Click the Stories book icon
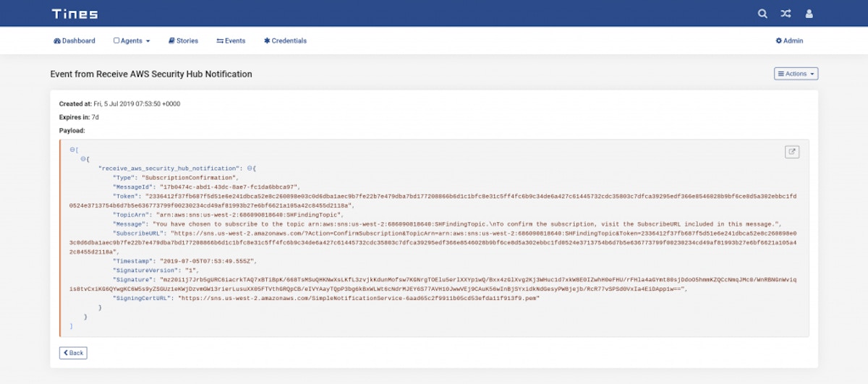 click(172, 41)
